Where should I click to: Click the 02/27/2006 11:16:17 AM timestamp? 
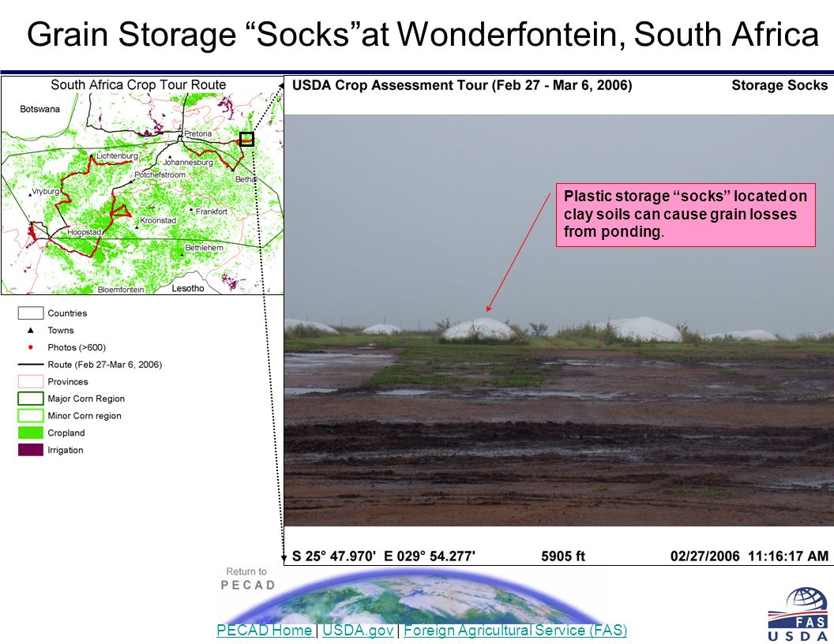pyautogui.click(x=749, y=556)
